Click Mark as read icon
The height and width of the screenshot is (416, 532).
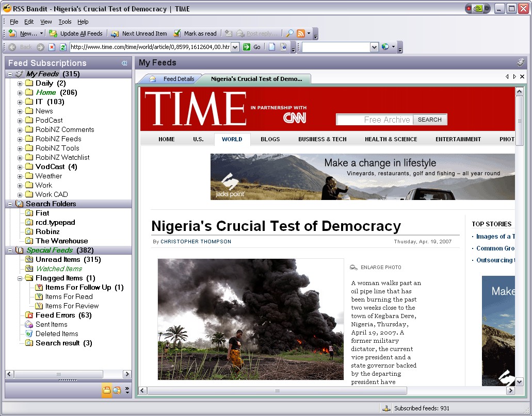click(x=177, y=33)
